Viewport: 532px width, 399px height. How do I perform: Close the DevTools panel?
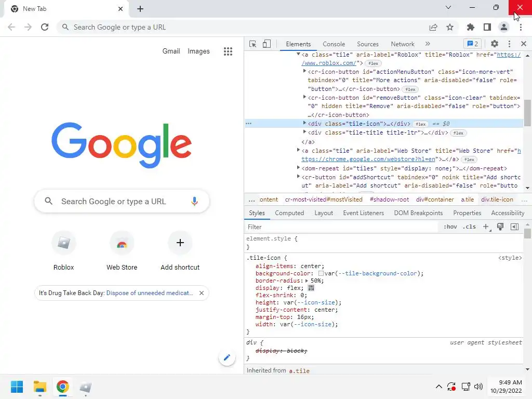pos(524,44)
